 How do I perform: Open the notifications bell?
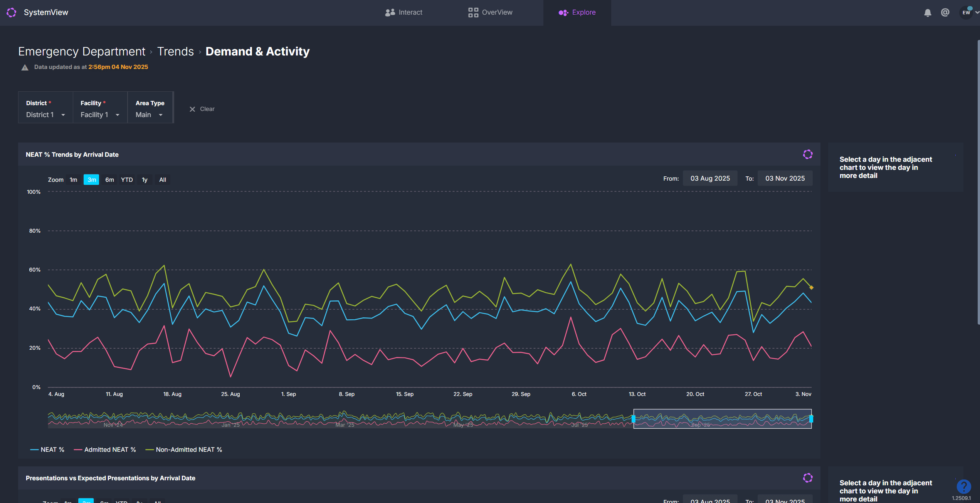click(928, 13)
